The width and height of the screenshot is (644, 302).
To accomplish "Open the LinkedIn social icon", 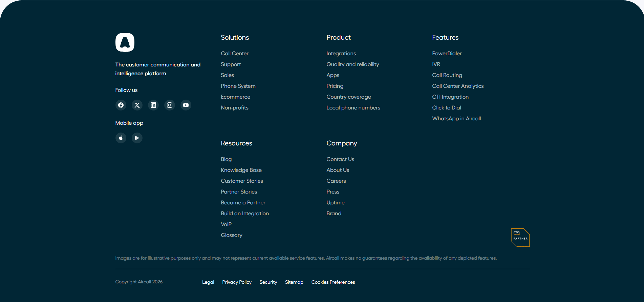I will coord(153,105).
